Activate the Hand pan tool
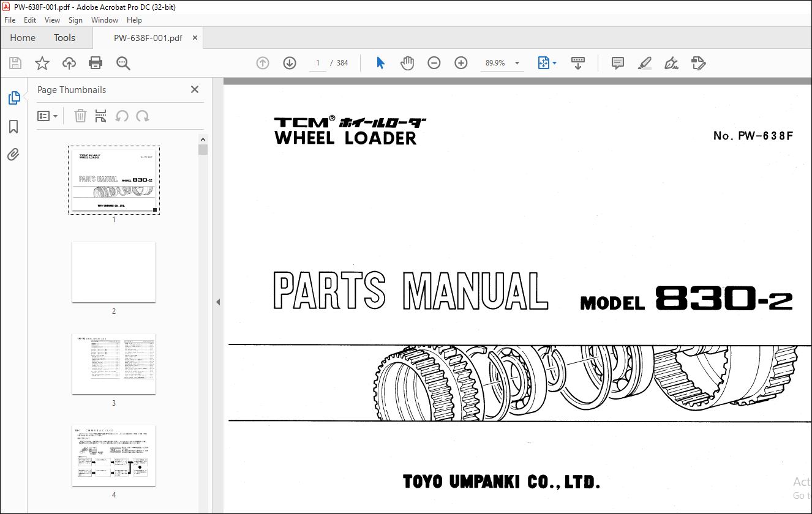The width and height of the screenshot is (812, 514). [x=407, y=63]
